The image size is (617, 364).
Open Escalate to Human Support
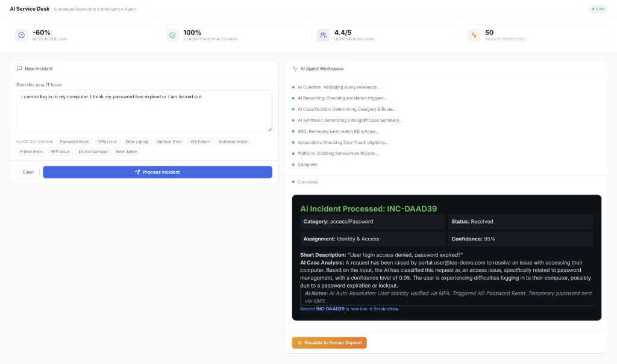point(329,342)
